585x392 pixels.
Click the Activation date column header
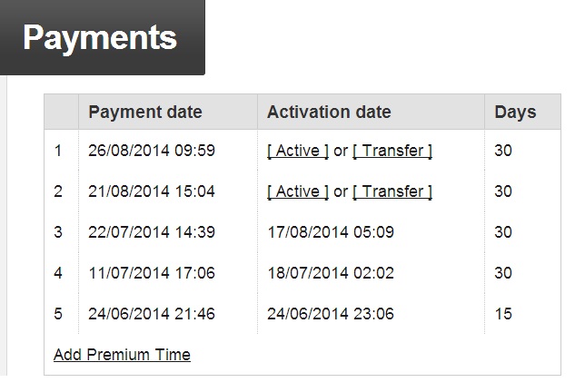pos(329,113)
